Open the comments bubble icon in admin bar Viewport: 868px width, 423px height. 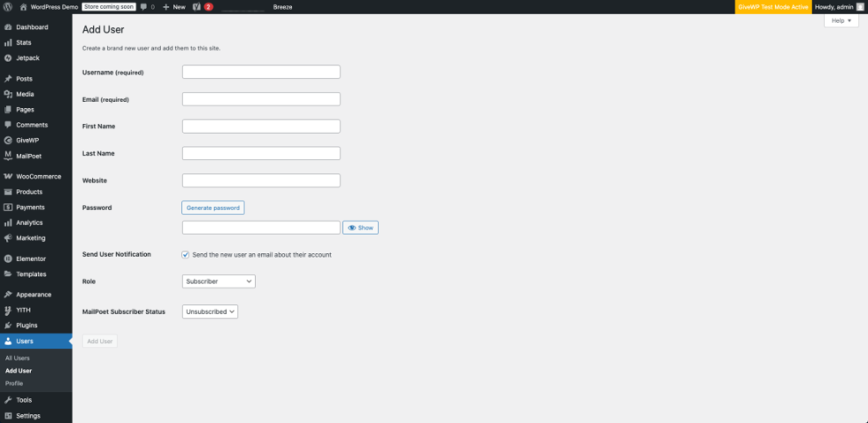click(144, 7)
